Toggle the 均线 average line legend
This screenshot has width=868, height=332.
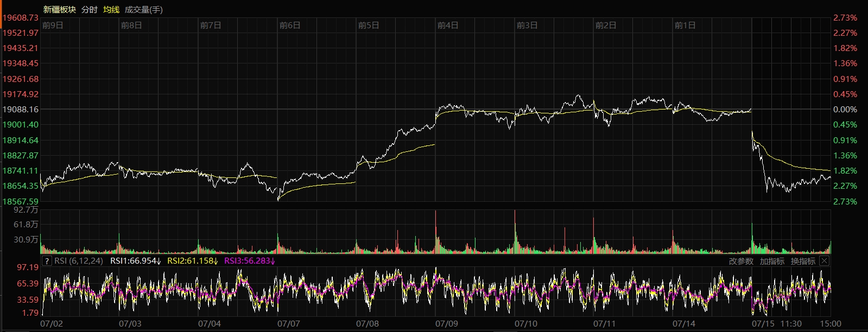coord(111,10)
